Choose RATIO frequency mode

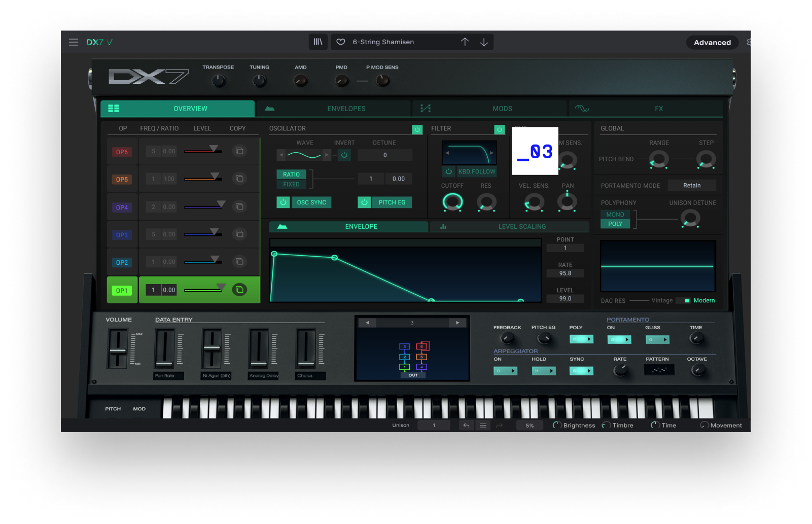[291, 174]
